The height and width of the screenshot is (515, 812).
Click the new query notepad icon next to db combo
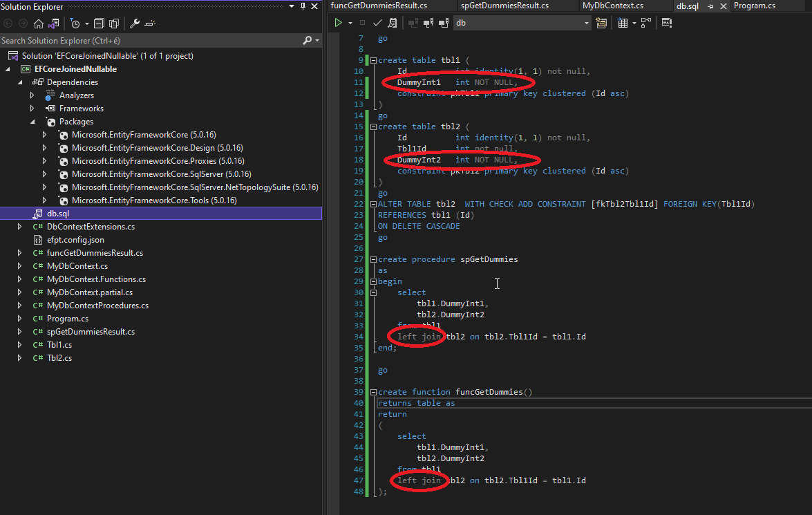(601, 23)
